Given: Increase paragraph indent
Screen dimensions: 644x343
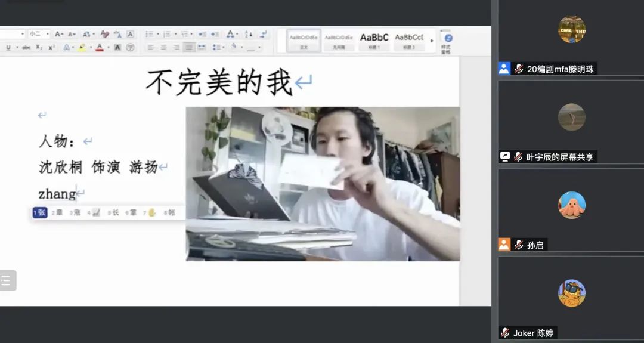Looking at the screenshot, I should tap(215, 34).
